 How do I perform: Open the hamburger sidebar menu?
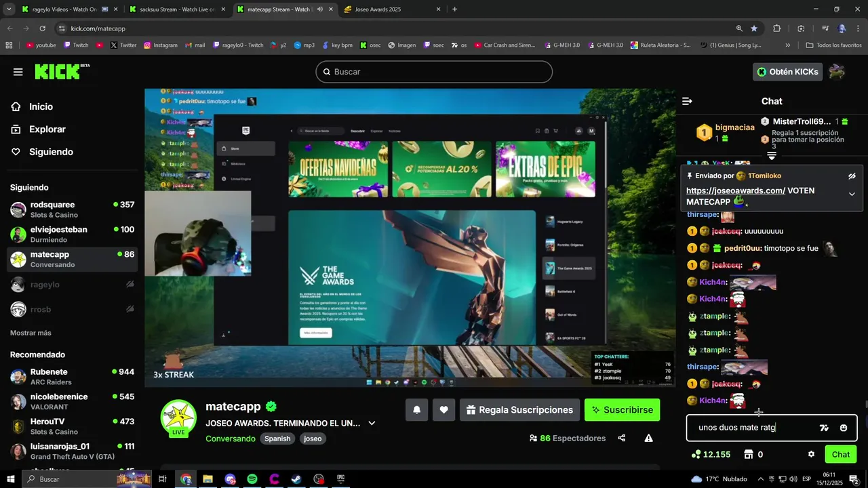tap(18, 72)
